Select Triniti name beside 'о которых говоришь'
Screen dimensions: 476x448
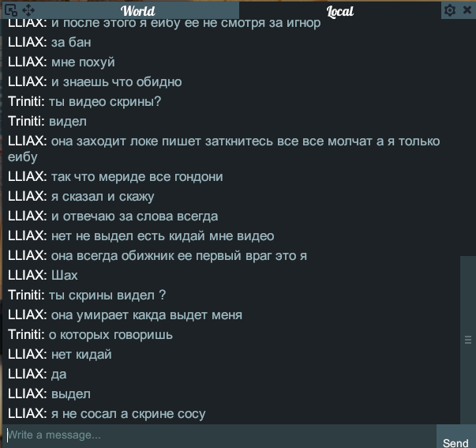pyautogui.click(x=26, y=335)
